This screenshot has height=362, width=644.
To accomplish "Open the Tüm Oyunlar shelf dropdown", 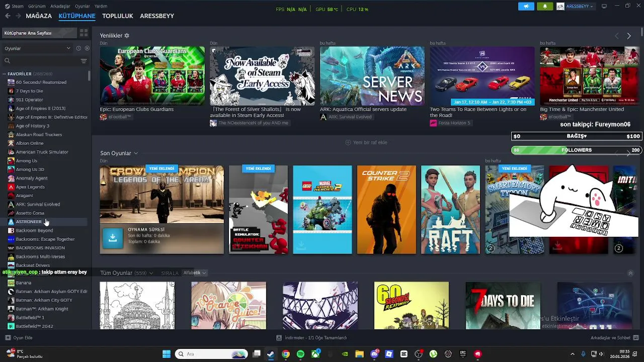I will pyautogui.click(x=151, y=273).
